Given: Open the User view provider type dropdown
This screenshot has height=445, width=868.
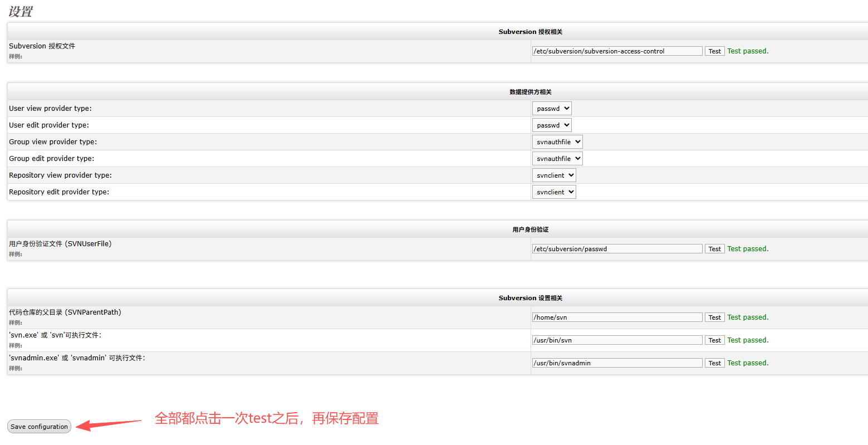Looking at the screenshot, I should (x=551, y=108).
